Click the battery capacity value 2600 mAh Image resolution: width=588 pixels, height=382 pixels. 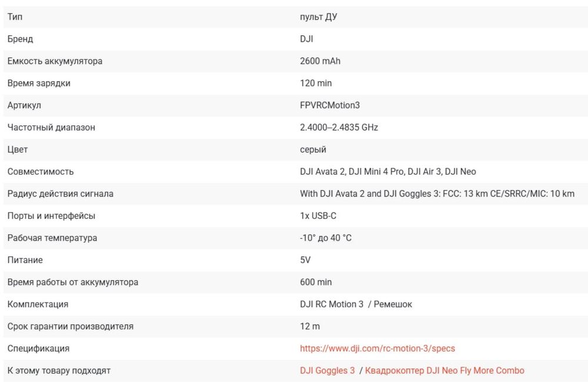(320, 61)
